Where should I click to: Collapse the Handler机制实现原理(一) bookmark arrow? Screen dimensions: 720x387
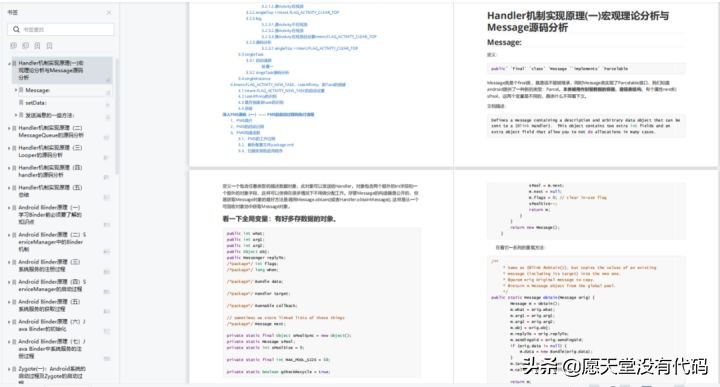coord(9,63)
